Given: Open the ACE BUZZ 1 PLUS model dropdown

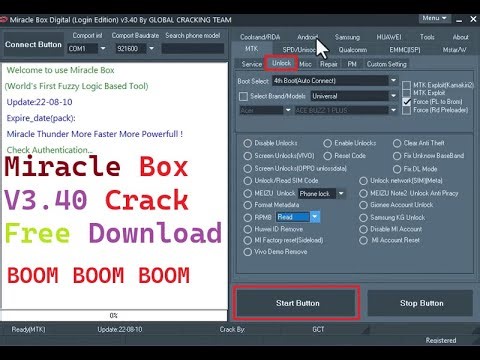Looking at the screenshot, I should pyautogui.click(x=393, y=110).
